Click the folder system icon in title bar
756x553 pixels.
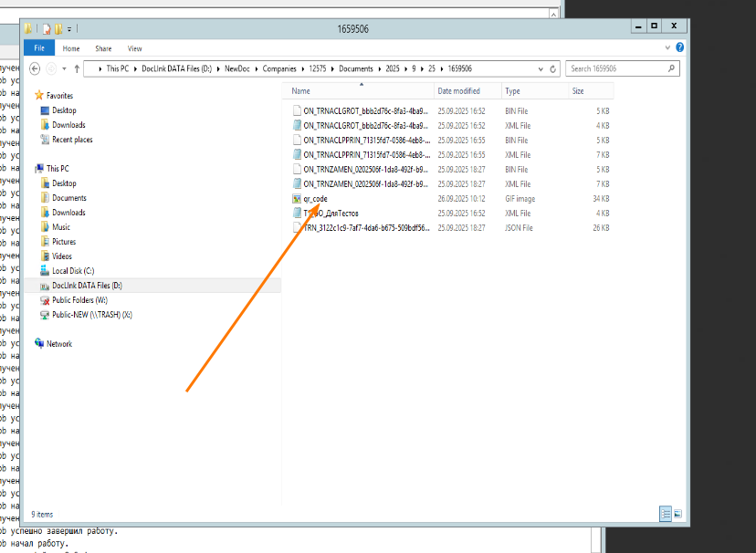(28, 29)
